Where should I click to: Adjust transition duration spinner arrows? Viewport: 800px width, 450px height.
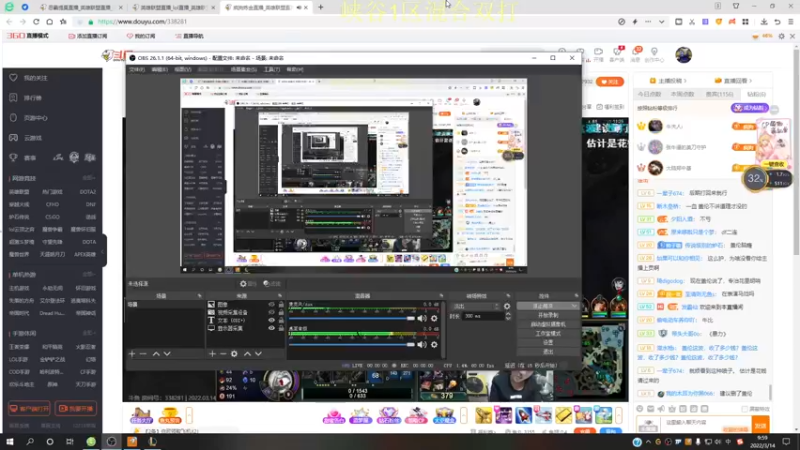[508, 316]
